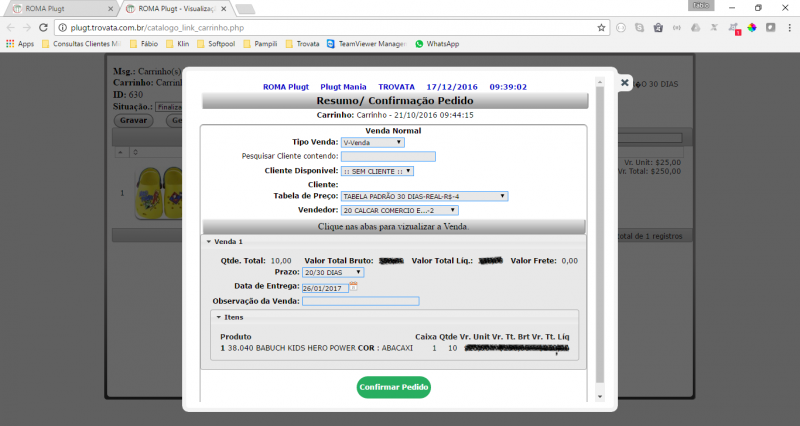Click the yellow shoe product thumbnail
Screen dimensions: 800x426
coord(158,193)
